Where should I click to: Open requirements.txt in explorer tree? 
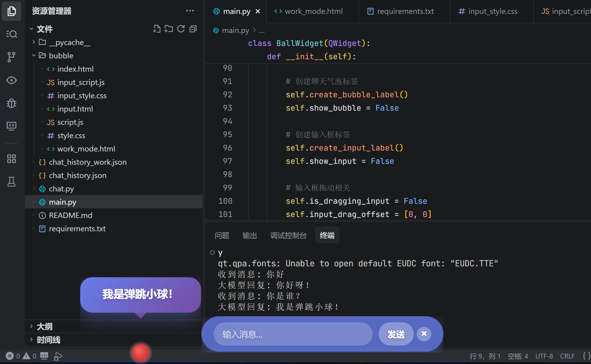coord(114,229)
